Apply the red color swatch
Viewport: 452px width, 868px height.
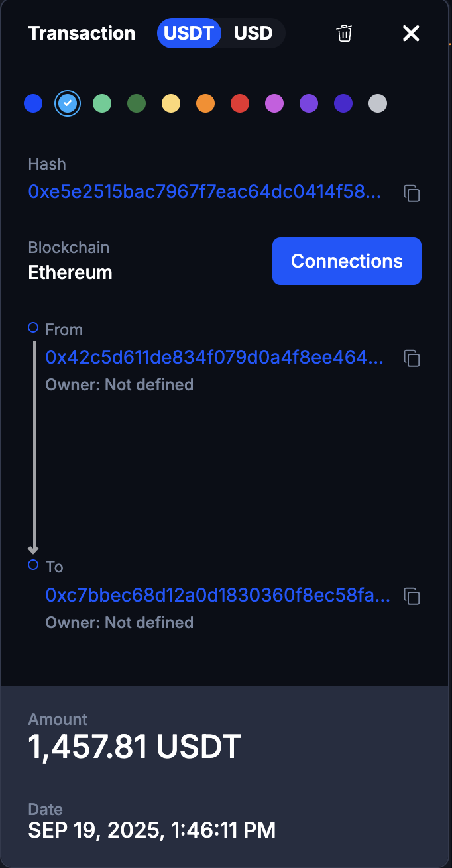240,103
